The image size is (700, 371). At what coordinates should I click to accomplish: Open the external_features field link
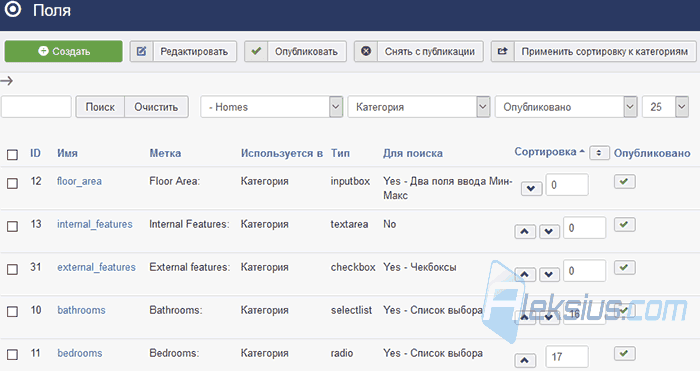(x=96, y=267)
